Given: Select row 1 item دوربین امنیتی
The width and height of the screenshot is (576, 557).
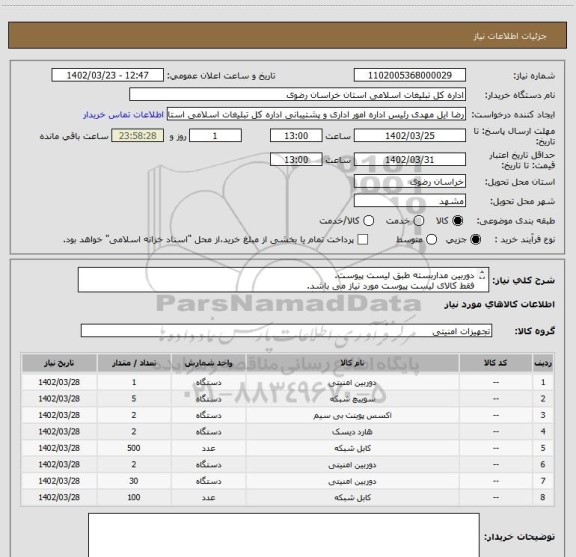Looking at the screenshot, I should [x=352, y=382].
